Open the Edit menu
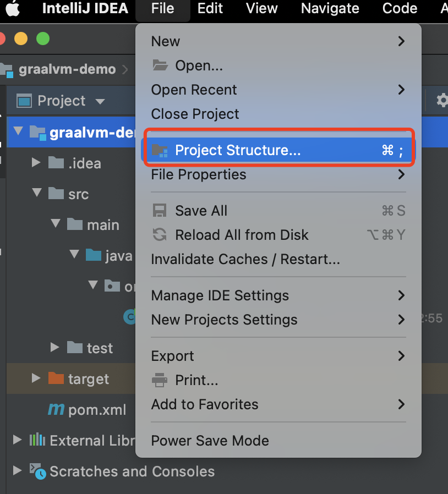This screenshot has width=448, height=494. pos(210,8)
